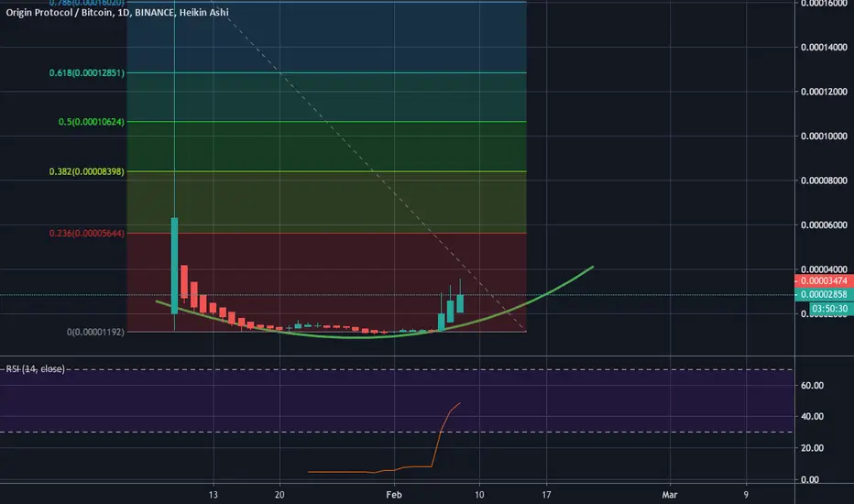Click the 0.00008000 price axis label
This screenshot has width=854, height=504.
tap(824, 181)
